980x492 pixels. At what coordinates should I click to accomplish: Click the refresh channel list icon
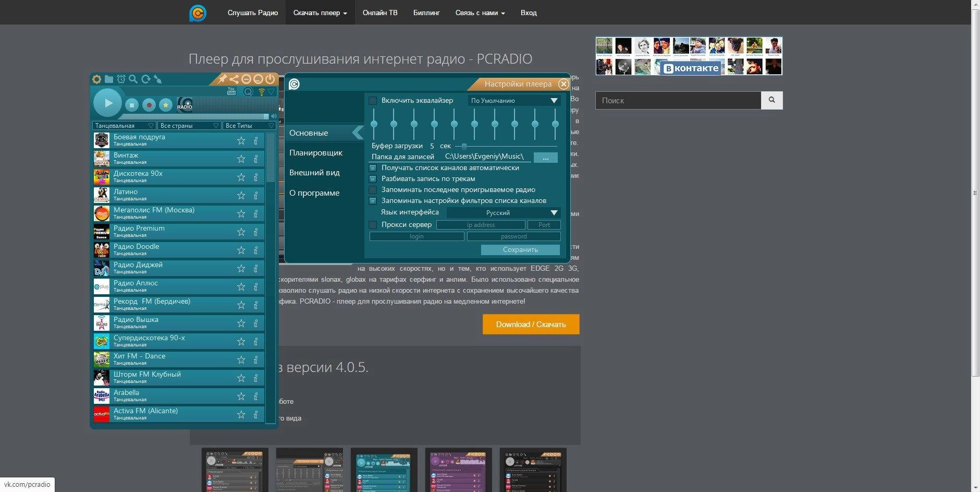click(145, 79)
